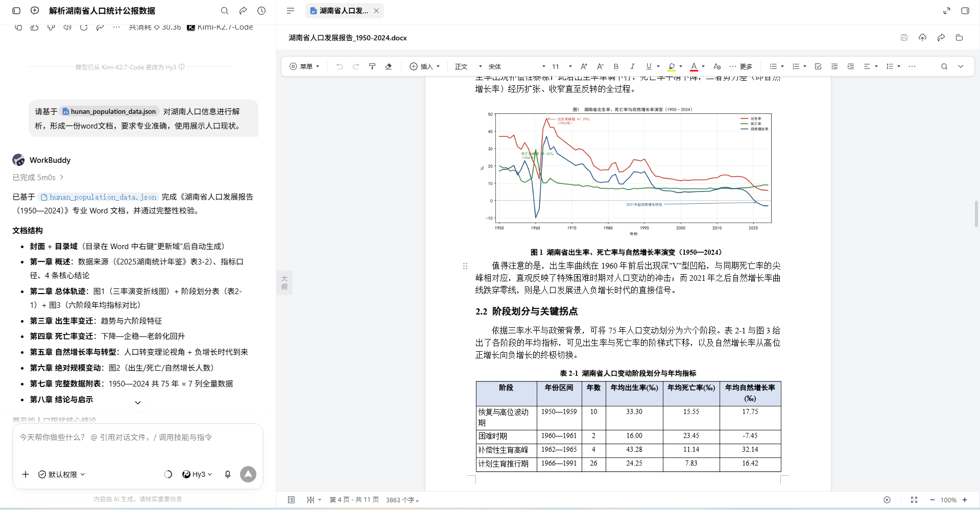Close the 湖南省人口发... document tab
Viewport: 980px width, 510px height.
376,11
